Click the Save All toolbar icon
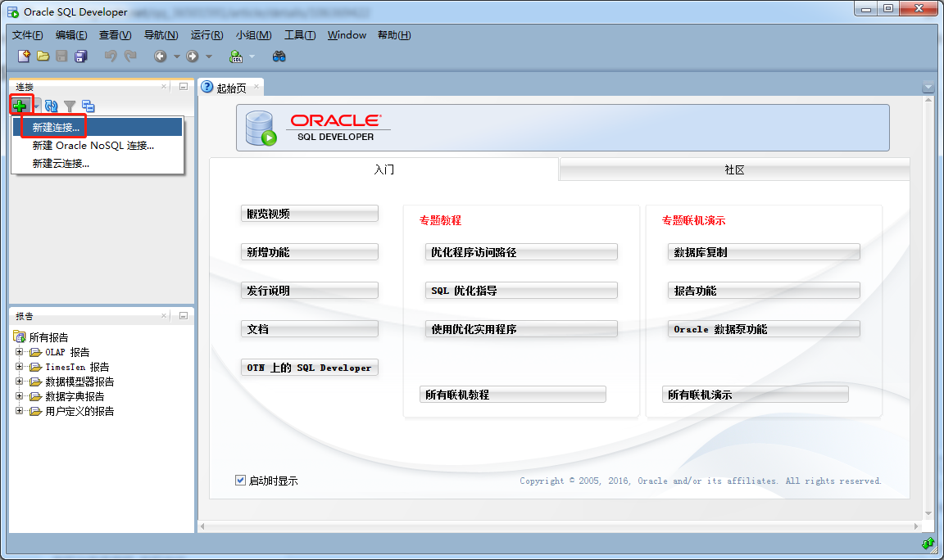The image size is (944, 560). coord(80,56)
